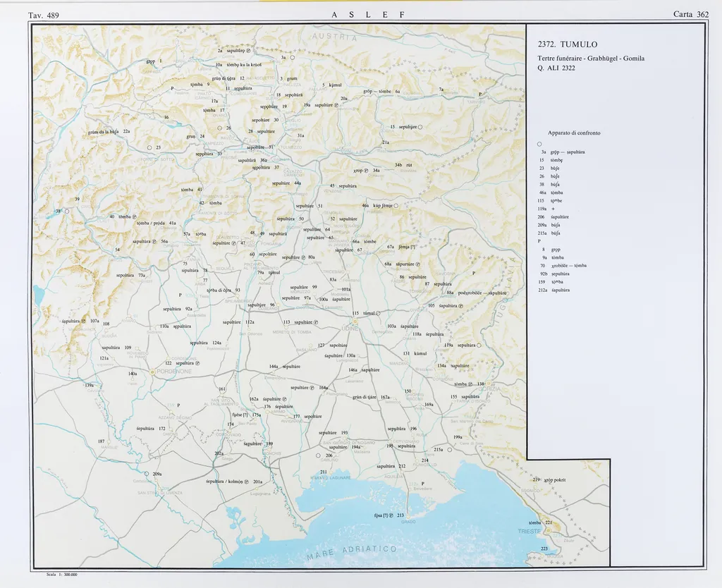Screen dimensions: 722x588
Task: Click the MARE ADRIATICO sea label
Action: pyautogui.click(x=353, y=553)
